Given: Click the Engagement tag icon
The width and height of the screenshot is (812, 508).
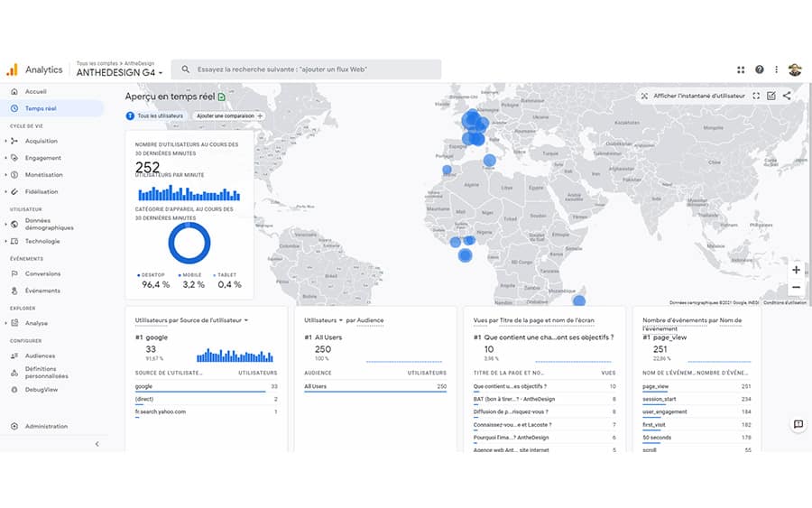Looking at the screenshot, I should (x=14, y=158).
